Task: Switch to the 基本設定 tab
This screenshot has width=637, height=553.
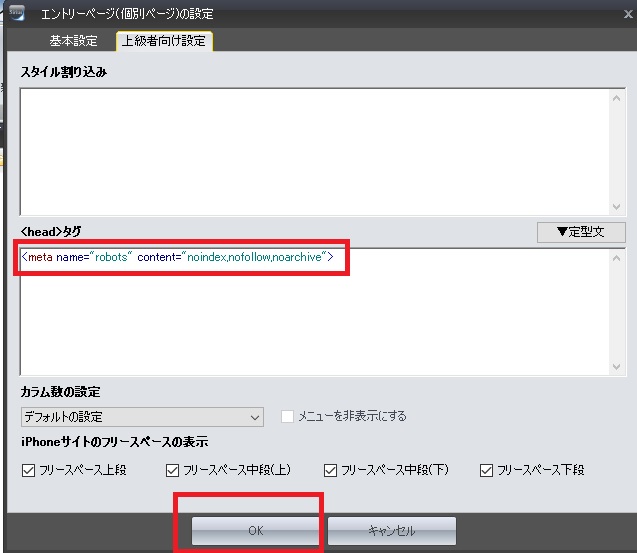Action: pyautogui.click(x=74, y=41)
